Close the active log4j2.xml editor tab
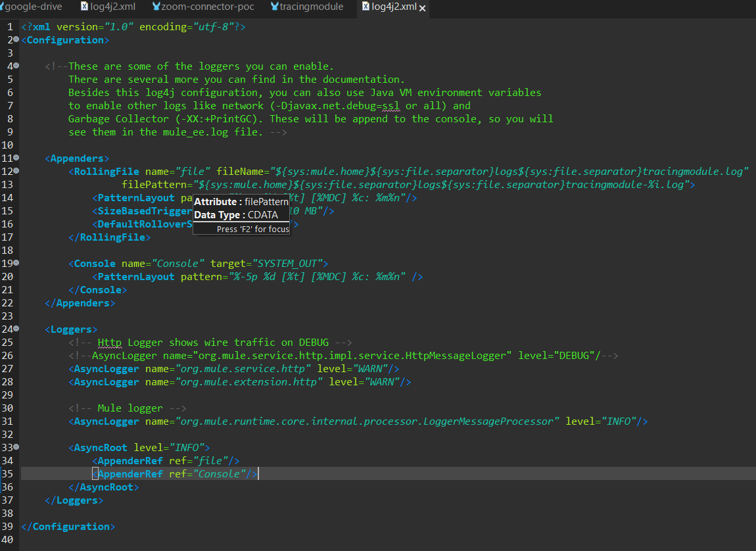The width and height of the screenshot is (756, 551). click(x=422, y=8)
